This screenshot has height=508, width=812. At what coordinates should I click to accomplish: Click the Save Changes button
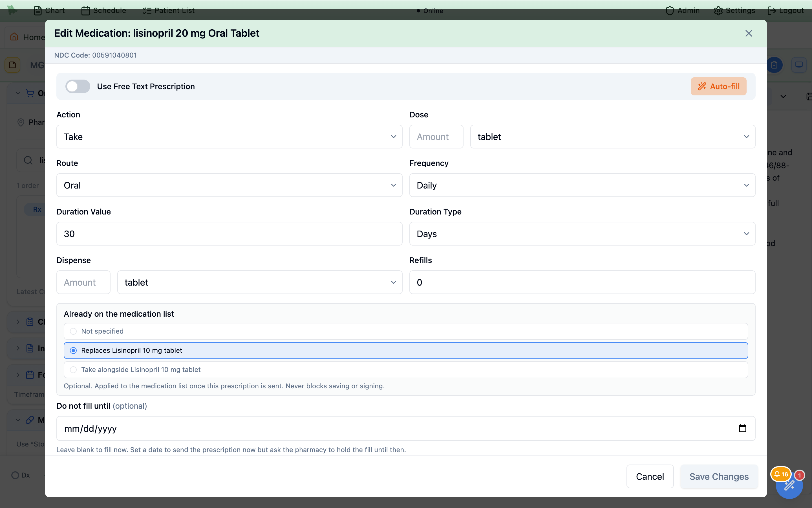pyautogui.click(x=719, y=476)
